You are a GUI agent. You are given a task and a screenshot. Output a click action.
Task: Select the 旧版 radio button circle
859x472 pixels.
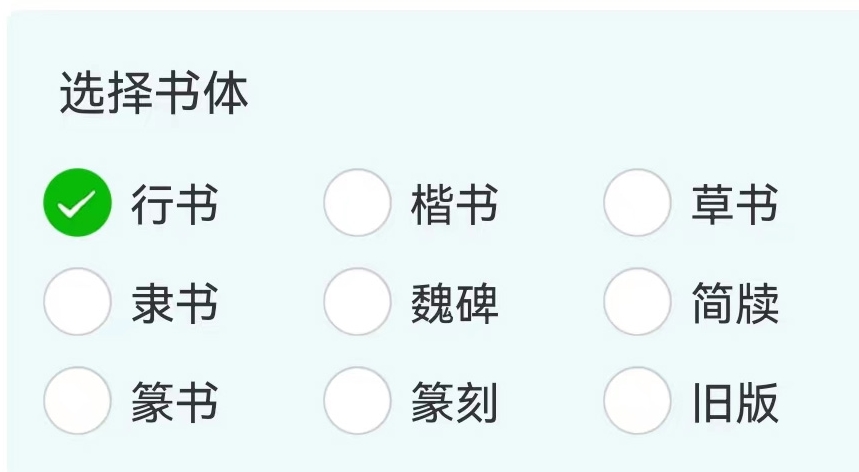637,401
